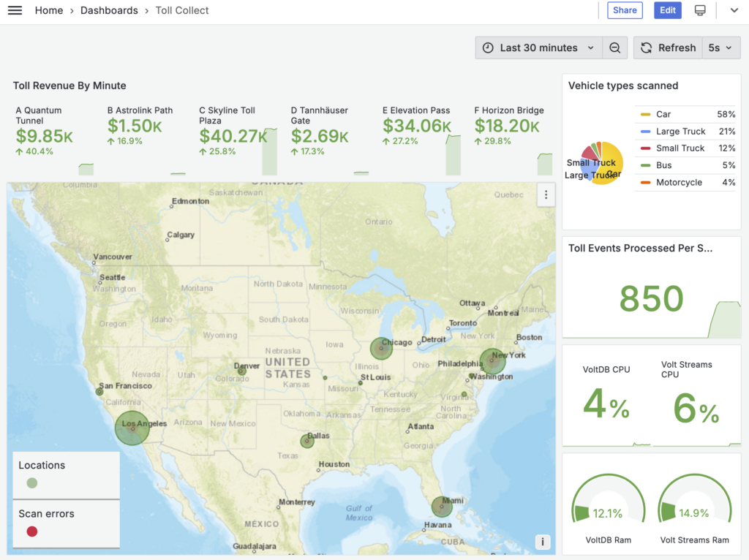
Task: Open the hamburger navigation menu
Action: (x=15, y=10)
